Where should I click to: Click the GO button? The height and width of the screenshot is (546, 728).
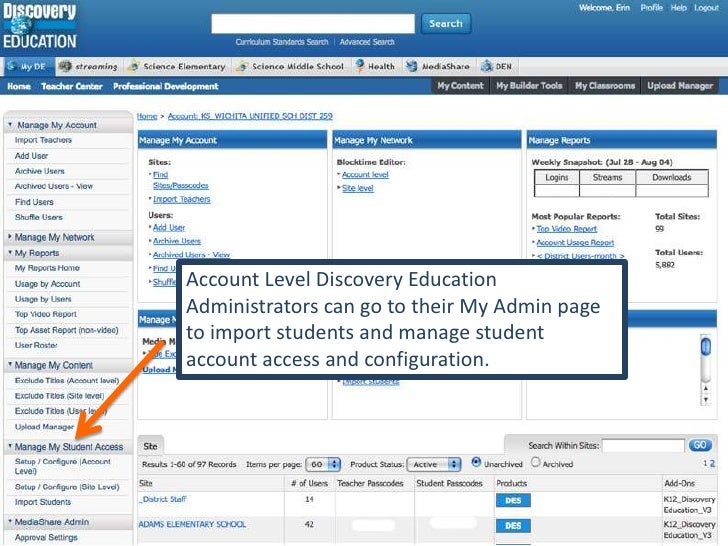coord(700,445)
